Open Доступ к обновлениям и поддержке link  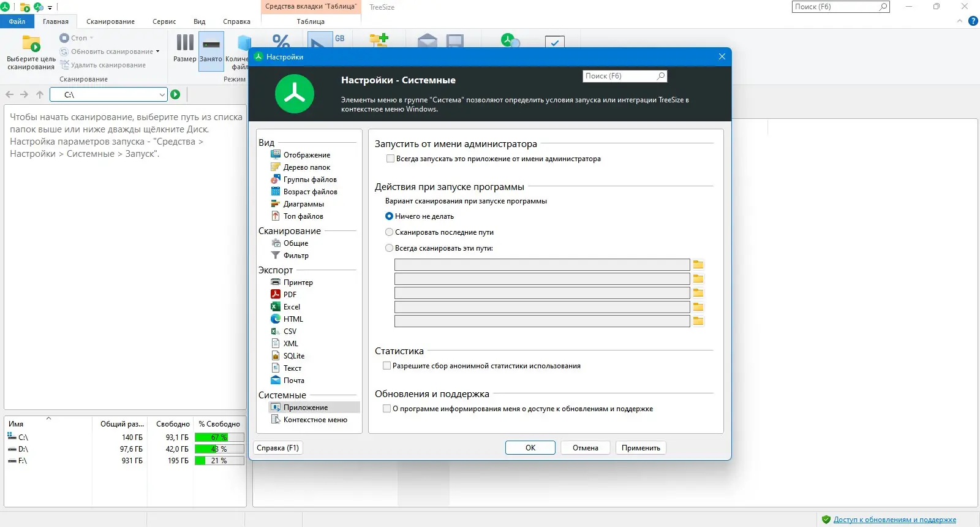click(x=895, y=520)
